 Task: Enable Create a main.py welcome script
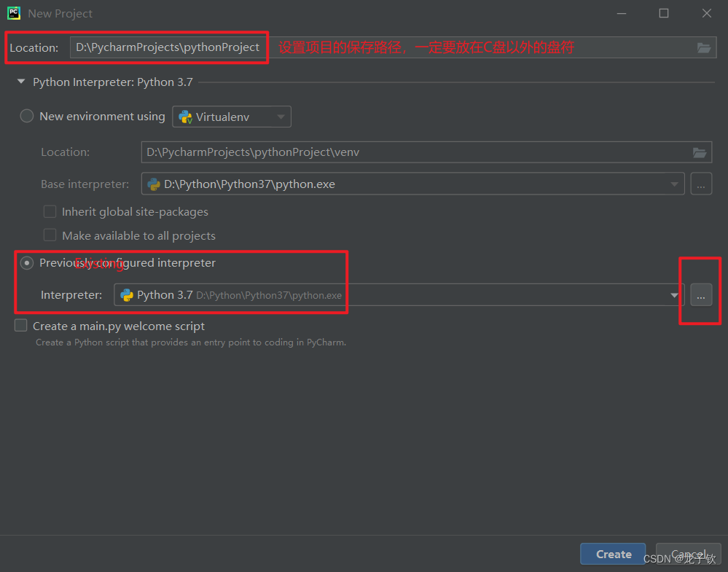20,326
